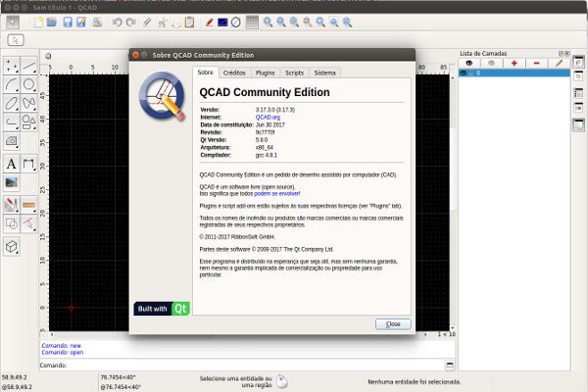This screenshot has width=588, height=392.
Task: Click the last zoom magnifier icon in toolbar
Action: point(347,23)
